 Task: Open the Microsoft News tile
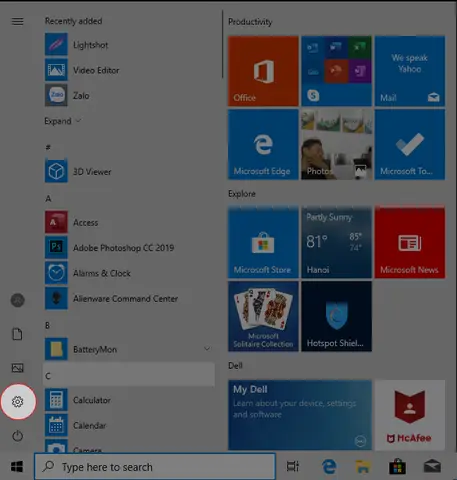(410, 242)
